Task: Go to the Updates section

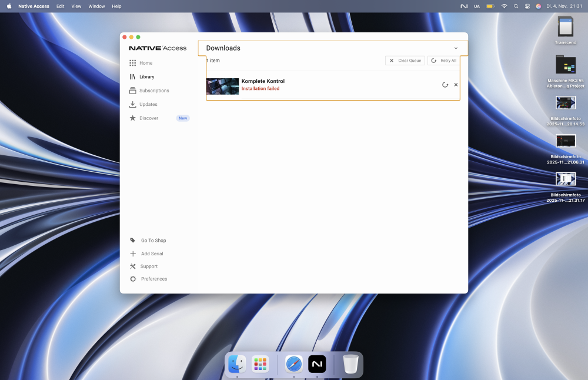Action: [143, 104]
